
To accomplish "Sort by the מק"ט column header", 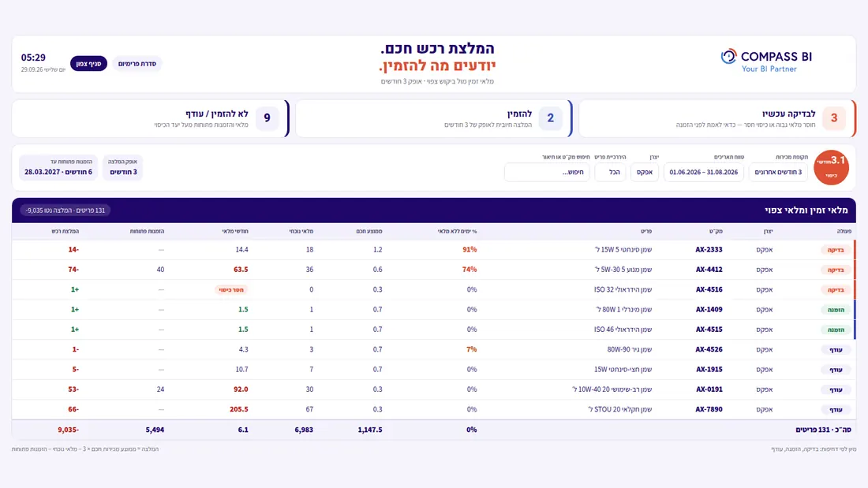I will tap(715, 231).
